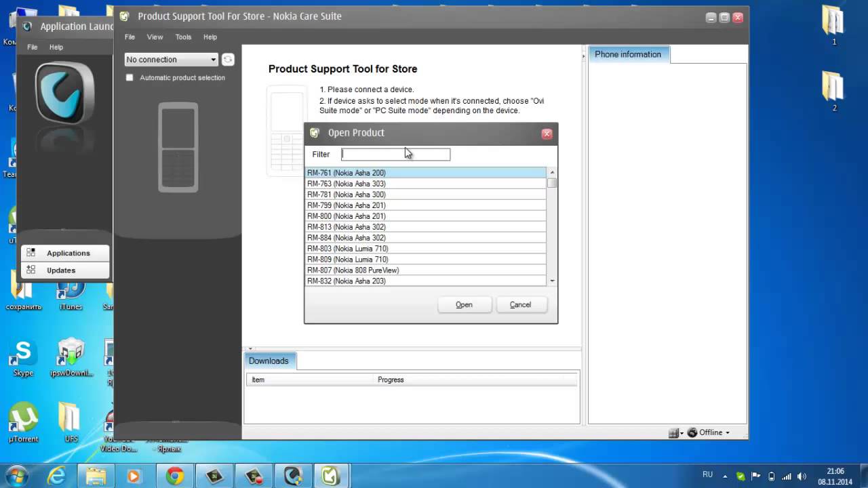
Task: Click the network signal tray icon
Action: click(x=787, y=476)
